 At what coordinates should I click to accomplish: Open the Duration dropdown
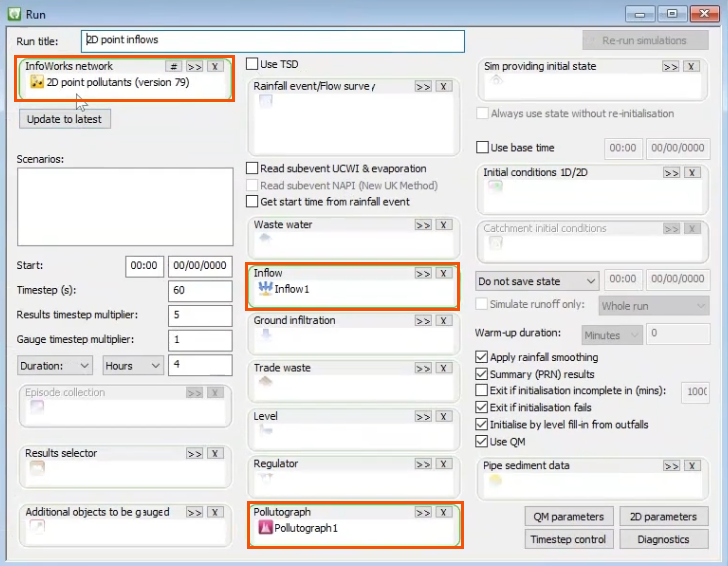point(55,366)
